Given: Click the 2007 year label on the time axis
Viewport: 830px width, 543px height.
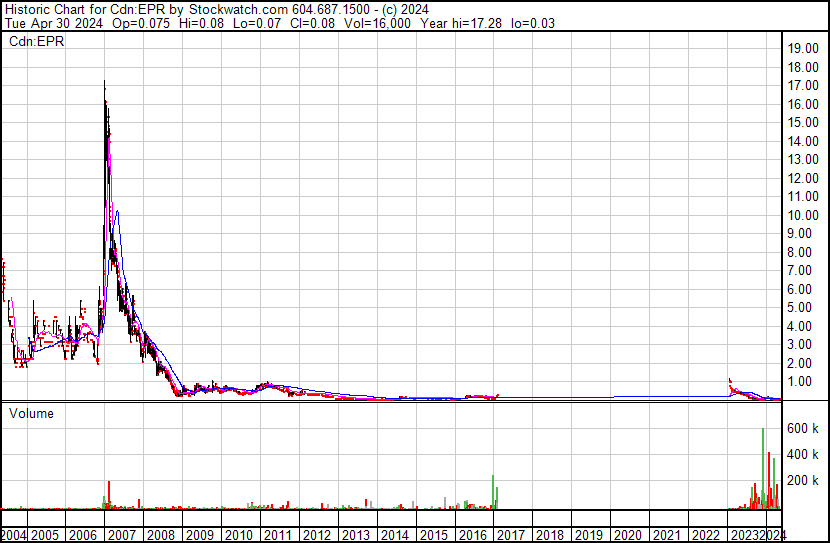Looking at the screenshot, I should tap(122, 535).
